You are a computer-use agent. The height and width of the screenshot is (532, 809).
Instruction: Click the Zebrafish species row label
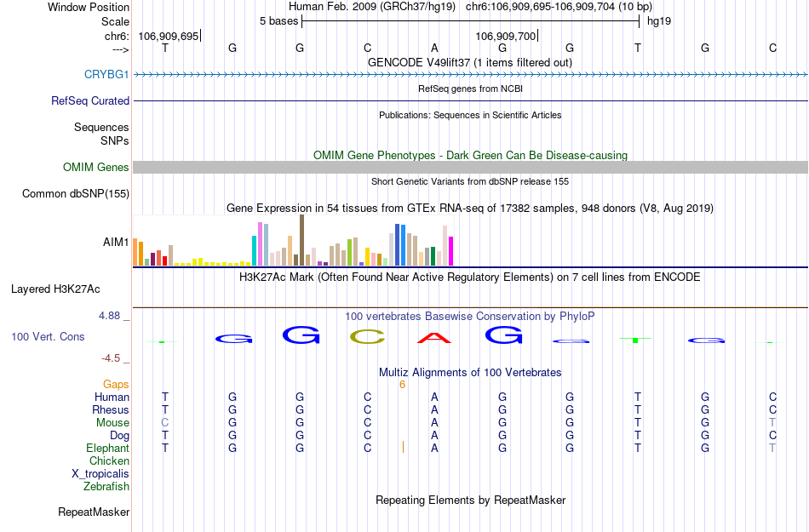106,486
